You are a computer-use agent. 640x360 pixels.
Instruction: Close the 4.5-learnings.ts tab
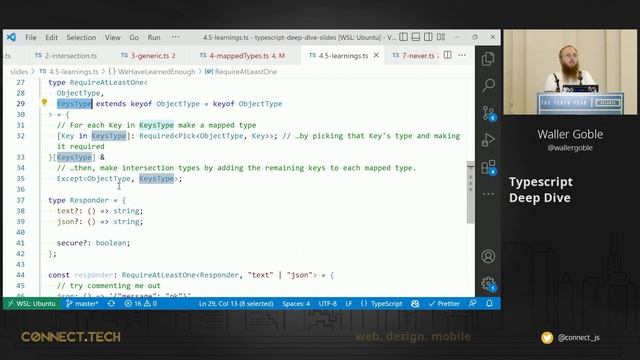coord(376,55)
